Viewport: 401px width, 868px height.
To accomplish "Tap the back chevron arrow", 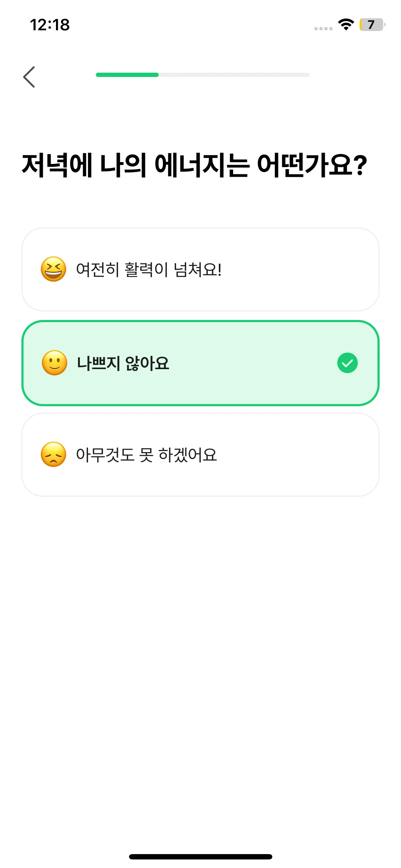I will (x=29, y=77).
